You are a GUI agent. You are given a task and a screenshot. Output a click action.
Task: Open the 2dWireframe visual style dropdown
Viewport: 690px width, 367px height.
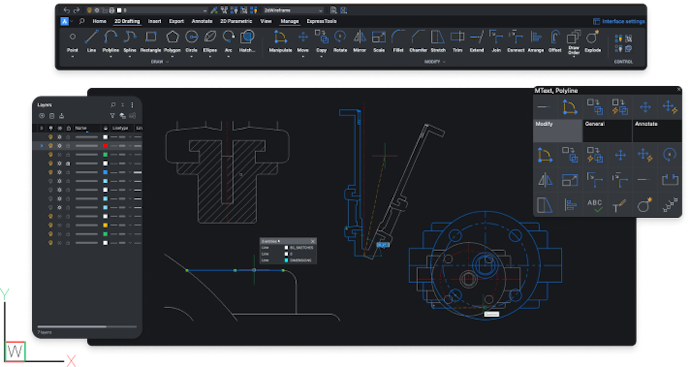[x=293, y=10]
